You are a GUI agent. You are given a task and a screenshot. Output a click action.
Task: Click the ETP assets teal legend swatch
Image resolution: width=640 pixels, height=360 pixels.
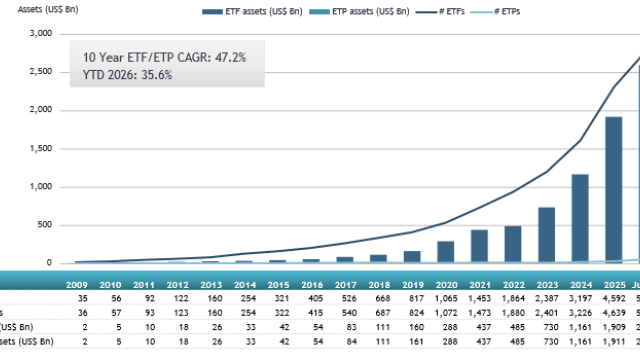319,12
